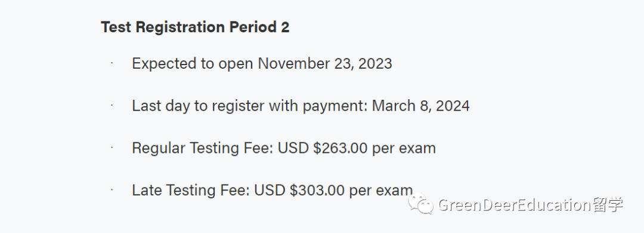Viewport: 644px width, 233px height.
Task: Click the $263.00 amount
Action: (x=340, y=148)
